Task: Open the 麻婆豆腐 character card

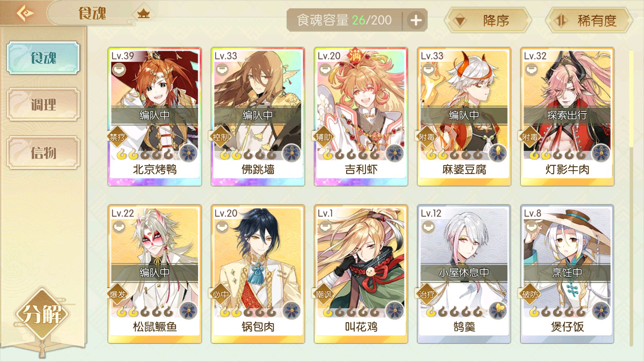Action: pos(464,116)
